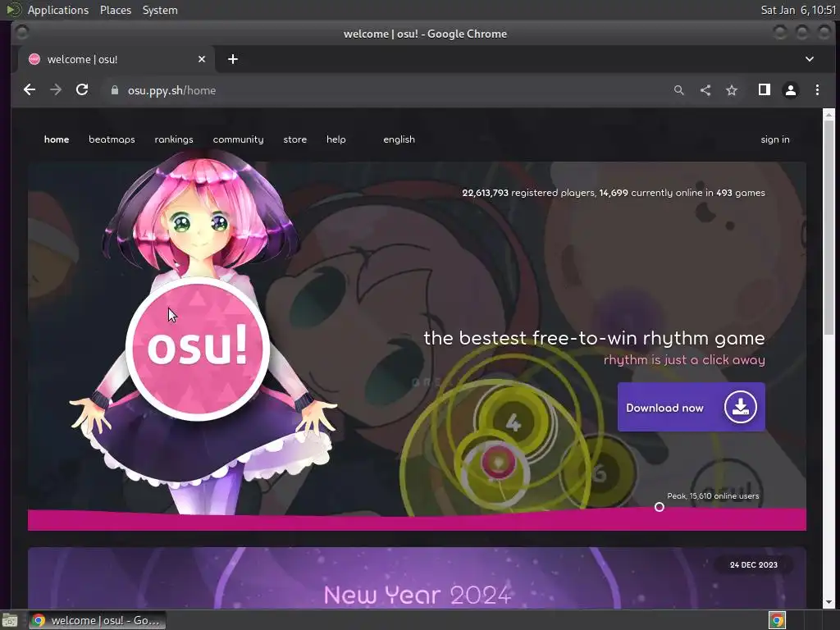Click the Chrome taskbar entry 'welcome | osu! - Go...'
The image size is (840, 630).
point(97,620)
